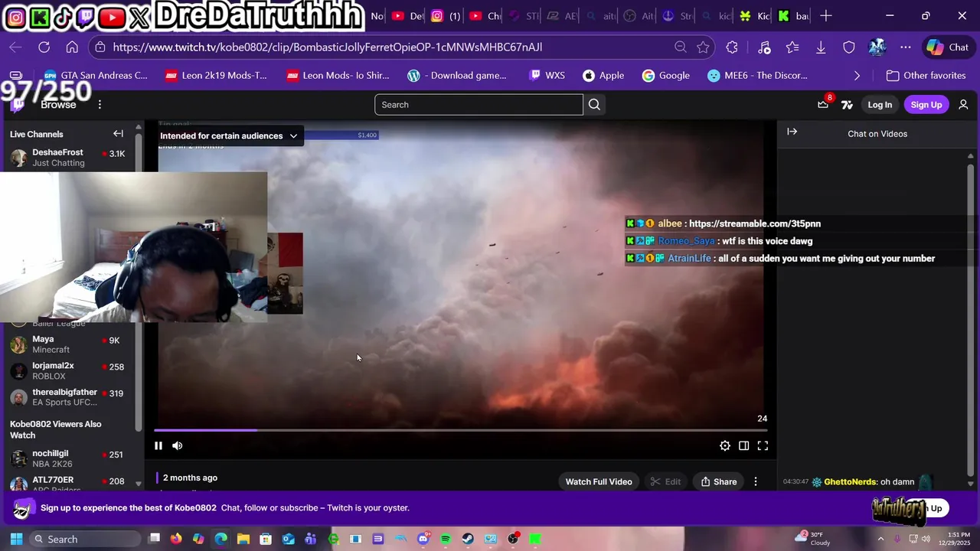980x551 pixels.
Task: Open the Other favorites folder
Action: coord(926,76)
